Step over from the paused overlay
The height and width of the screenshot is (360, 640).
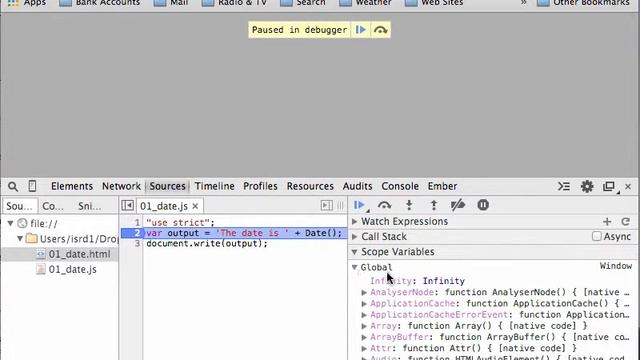pos(380,30)
